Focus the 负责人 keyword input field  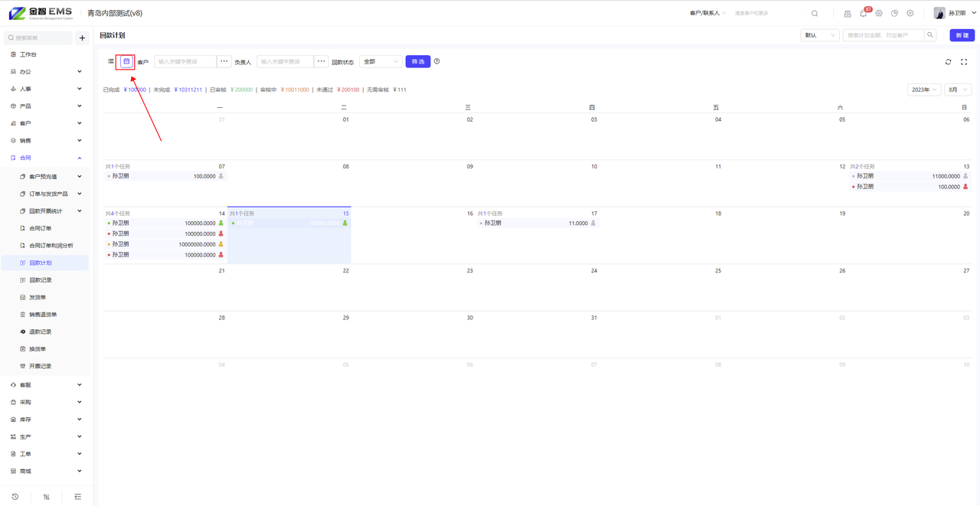point(285,61)
